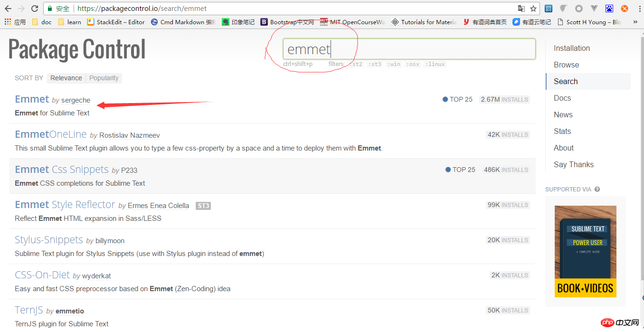Click the Package Control site title

pyautogui.click(x=77, y=49)
